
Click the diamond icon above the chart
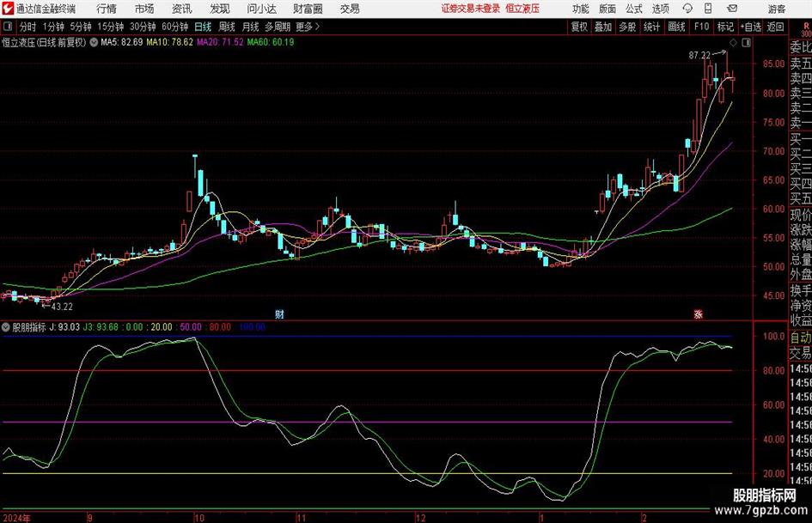pyautogui.click(x=733, y=42)
